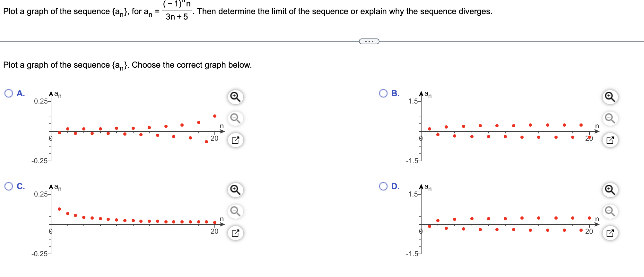The height and width of the screenshot is (277, 644).
Task: Select answer choice C radio button
Action: pos(8,187)
